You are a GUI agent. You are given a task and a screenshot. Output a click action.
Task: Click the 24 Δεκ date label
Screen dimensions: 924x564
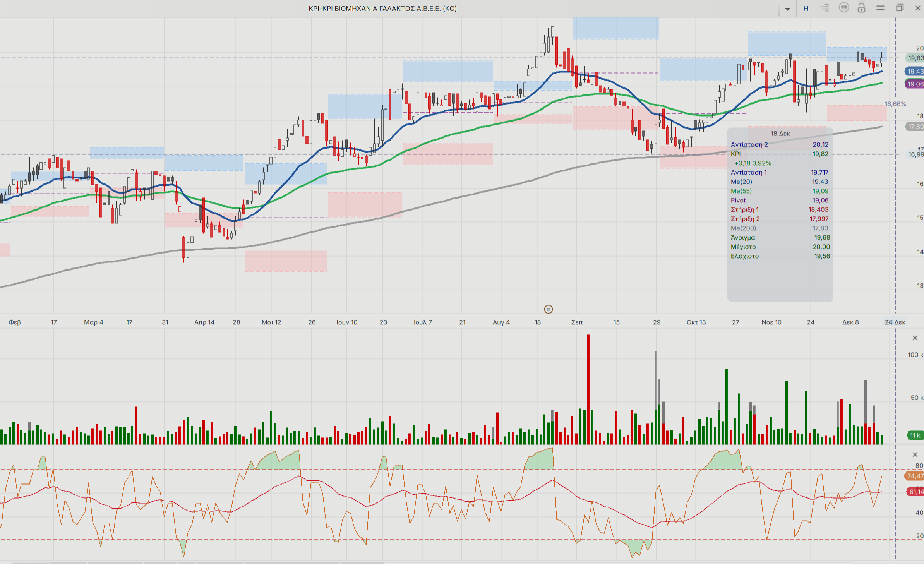[x=895, y=322]
